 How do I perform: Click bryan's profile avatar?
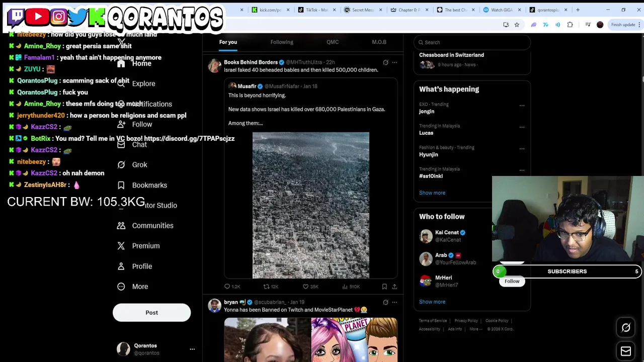[x=215, y=306]
